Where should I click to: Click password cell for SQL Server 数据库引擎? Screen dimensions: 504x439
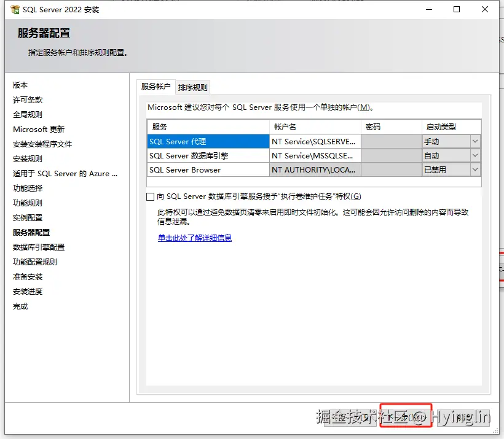391,156
